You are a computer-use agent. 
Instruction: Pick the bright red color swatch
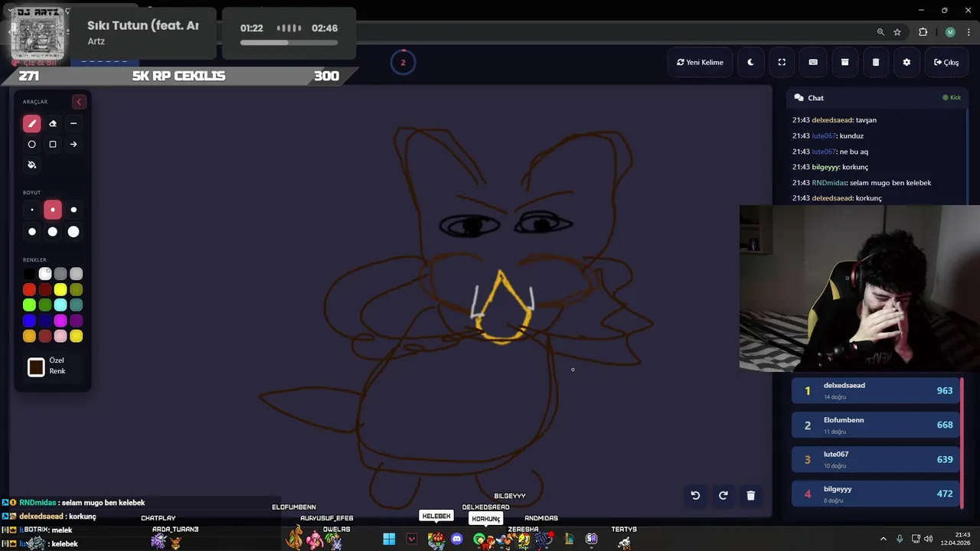point(29,289)
